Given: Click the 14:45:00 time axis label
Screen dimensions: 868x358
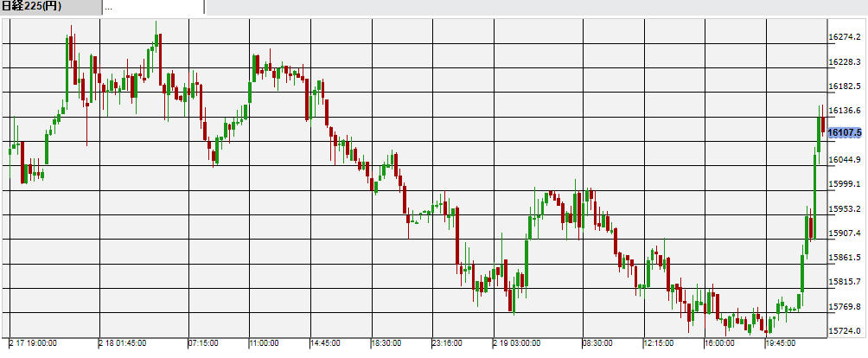Looking at the screenshot, I should 327,343.
